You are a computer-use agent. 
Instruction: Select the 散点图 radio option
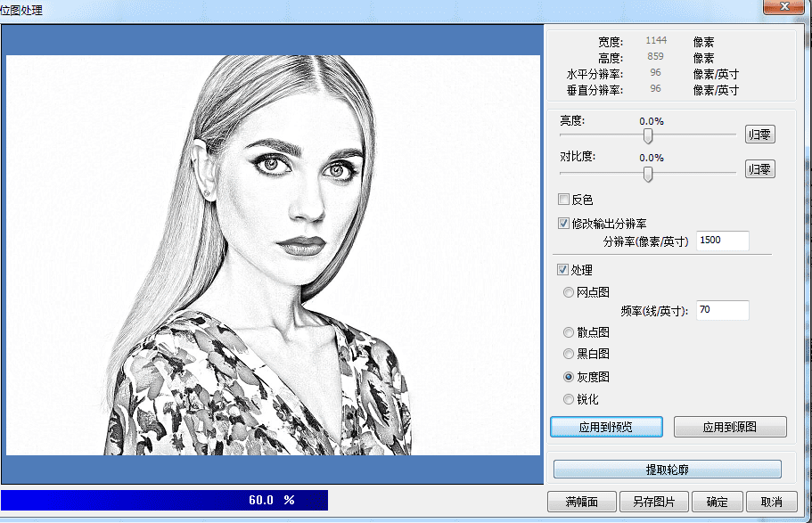568,332
